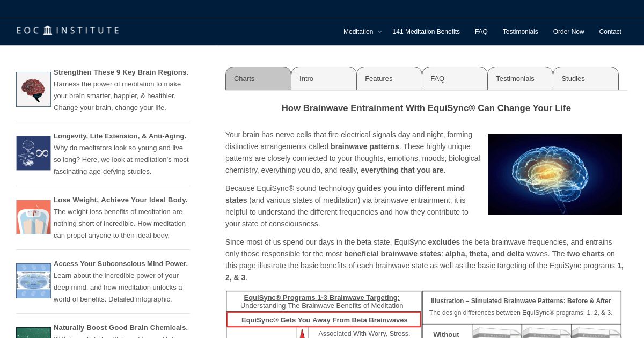Open the Testimonials content tab

(x=520, y=78)
